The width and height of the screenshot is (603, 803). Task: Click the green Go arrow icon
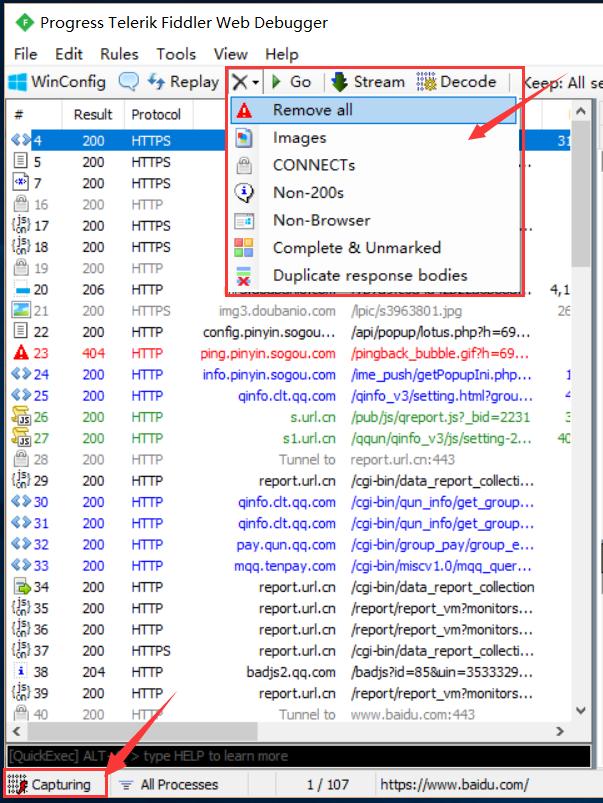(277, 81)
